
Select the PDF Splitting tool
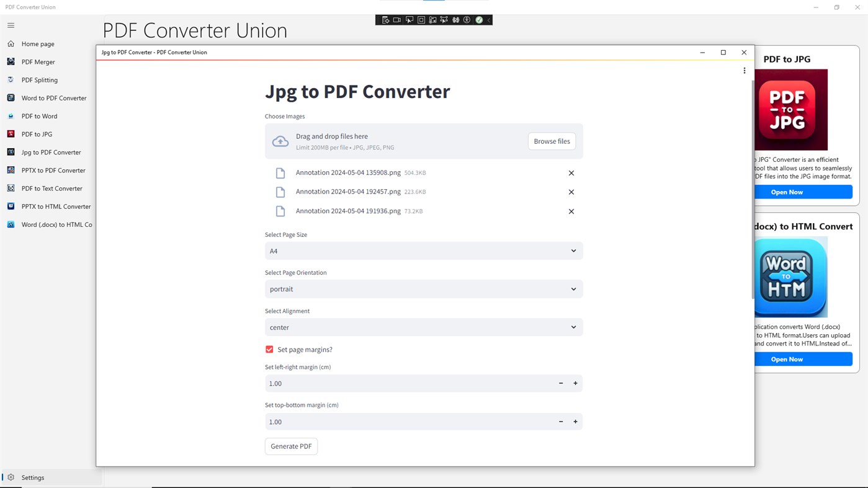click(x=39, y=79)
